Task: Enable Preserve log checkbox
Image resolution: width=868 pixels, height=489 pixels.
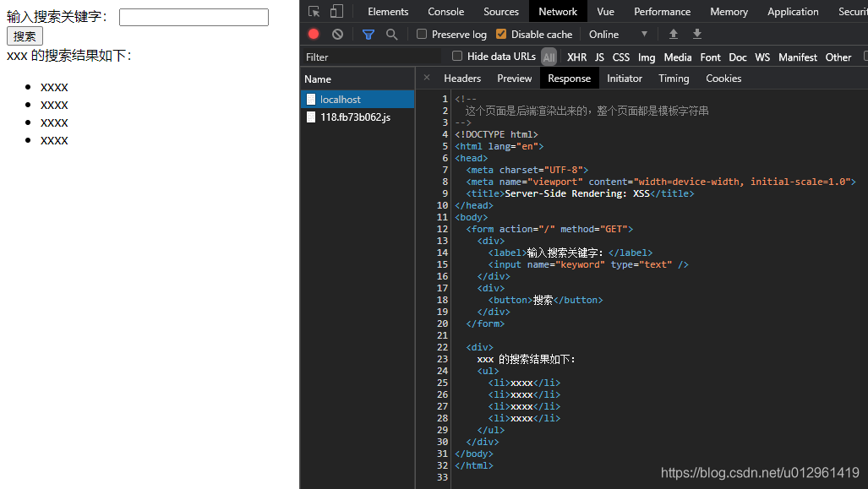Action: (422, 35)
